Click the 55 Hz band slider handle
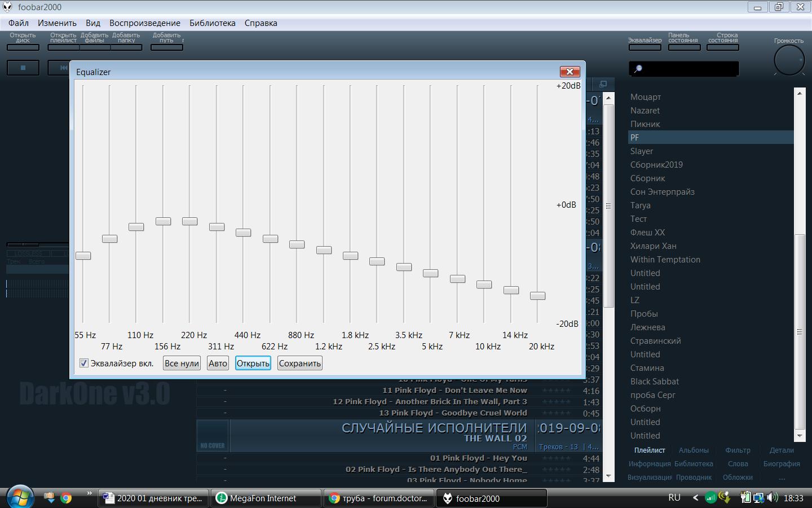This screenshot has width=812, height=508. coord(83,256)
